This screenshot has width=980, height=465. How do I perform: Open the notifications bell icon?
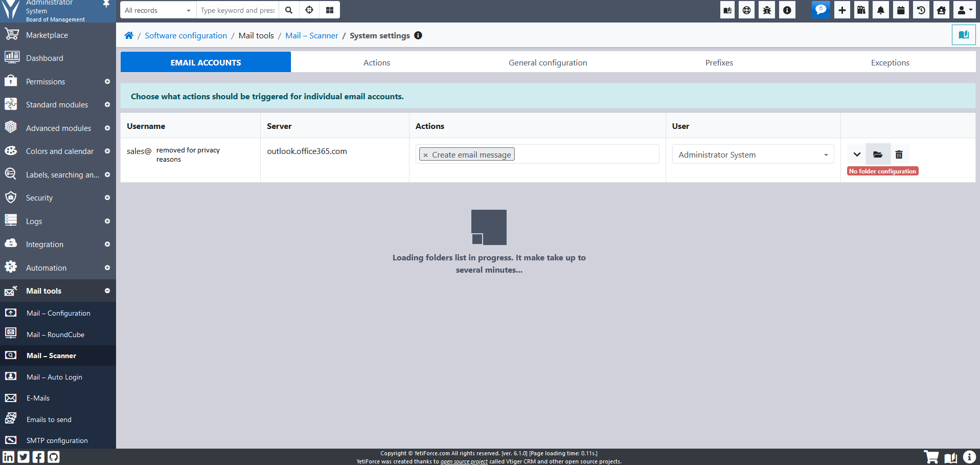coord(880,10)
